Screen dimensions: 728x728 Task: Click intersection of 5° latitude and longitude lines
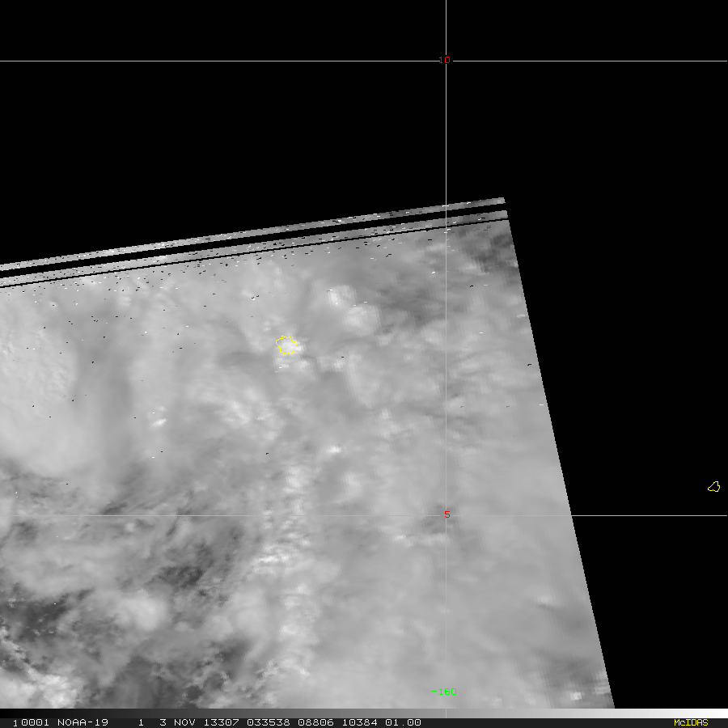pyautogui.click(x=447, y=515)
